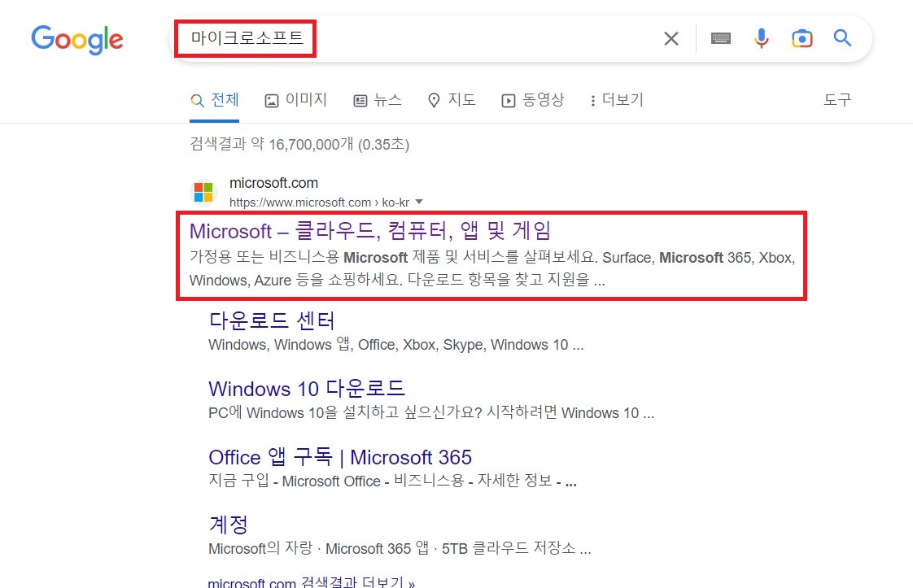This screenshot has height=588, width=913.
Task: Click the 검색결과 약 16,700,000개 count text
Action: pyautogui.click(x=300, y=144)
